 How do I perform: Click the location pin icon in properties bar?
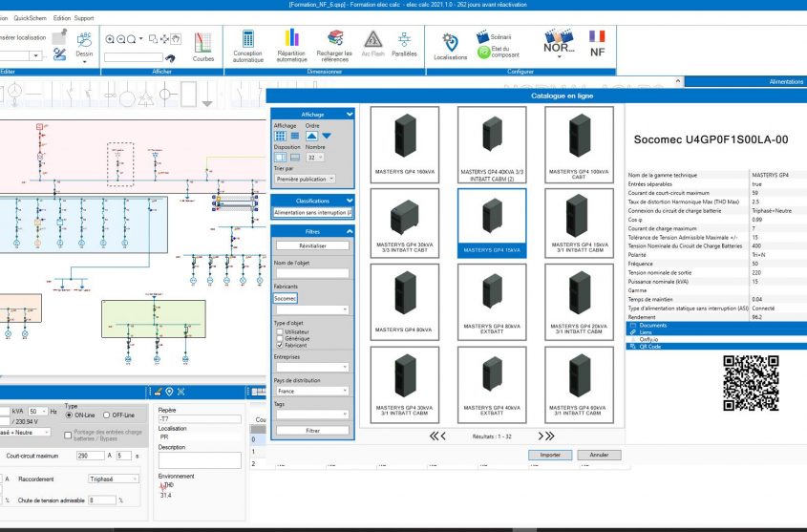169,392
